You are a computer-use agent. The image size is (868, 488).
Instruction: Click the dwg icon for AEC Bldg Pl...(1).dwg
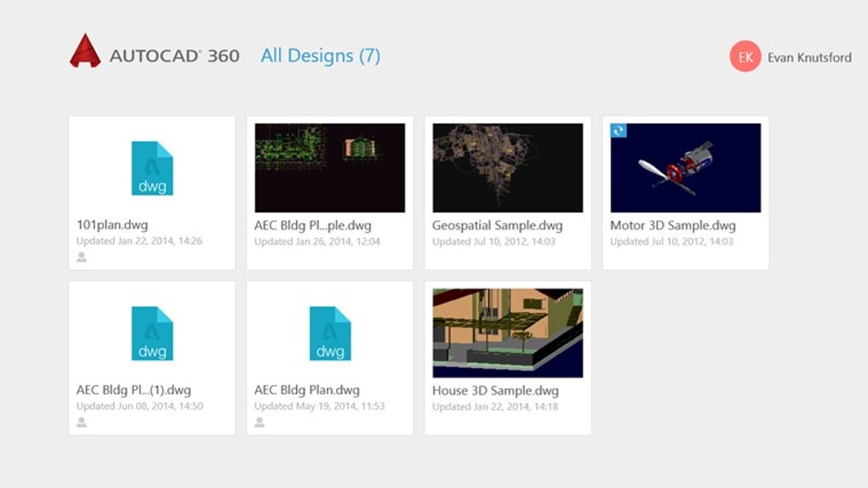[151, 333]
